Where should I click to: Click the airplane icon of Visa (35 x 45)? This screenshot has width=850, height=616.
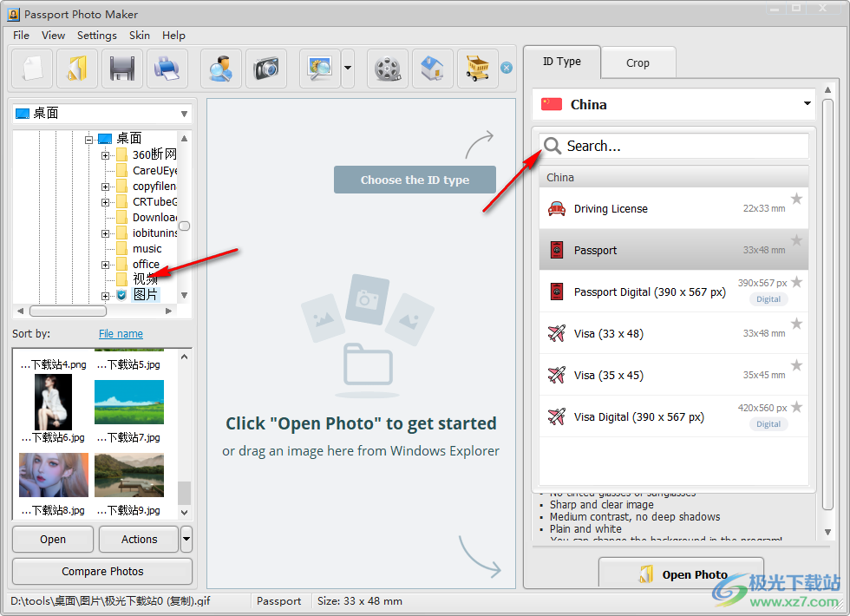(x=556, y=375)
